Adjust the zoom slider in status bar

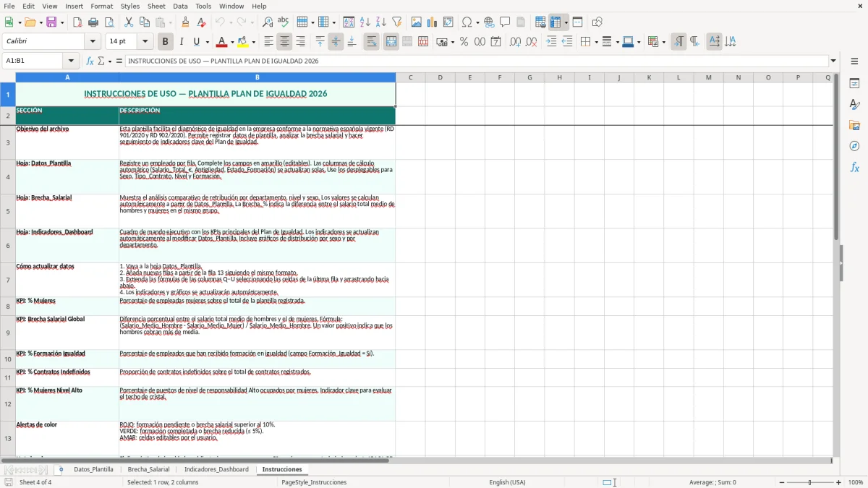809,482
